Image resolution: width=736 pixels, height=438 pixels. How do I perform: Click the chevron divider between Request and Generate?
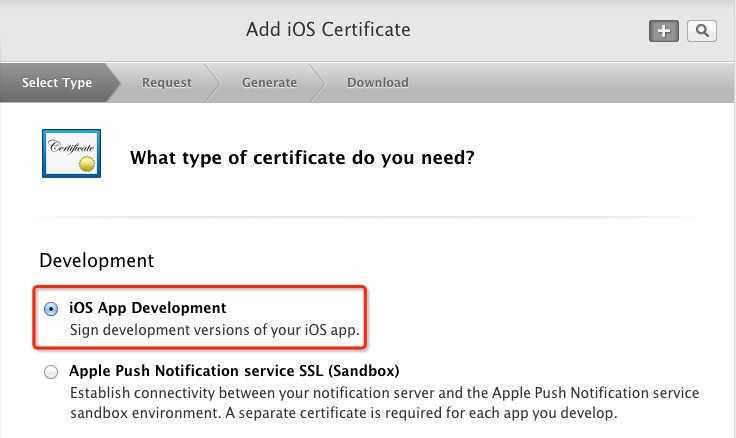click(211, 82)
